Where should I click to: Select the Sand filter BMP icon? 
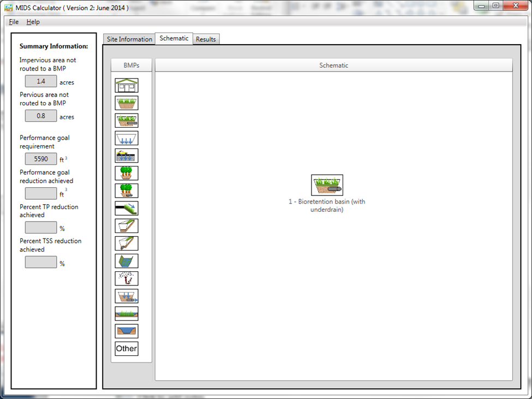tap(127, 295)
